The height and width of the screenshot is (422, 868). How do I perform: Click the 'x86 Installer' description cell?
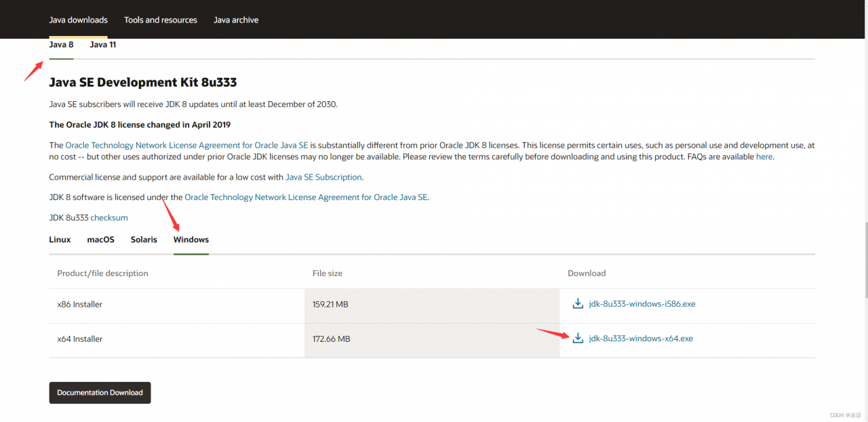pyautogui.click(x=177, y=306)
